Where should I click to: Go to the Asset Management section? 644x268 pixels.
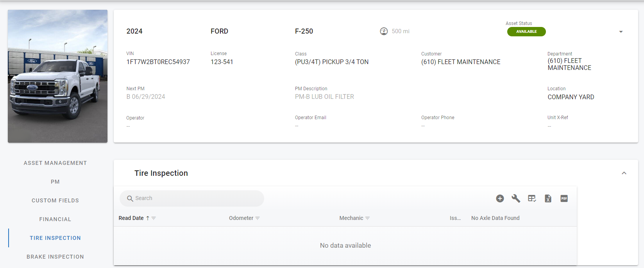[x=55, y=163]
